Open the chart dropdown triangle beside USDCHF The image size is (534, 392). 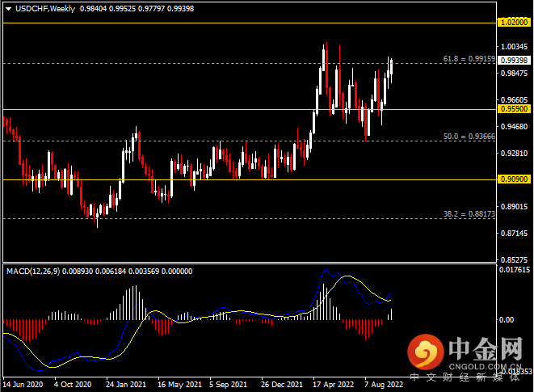[9, 9]
